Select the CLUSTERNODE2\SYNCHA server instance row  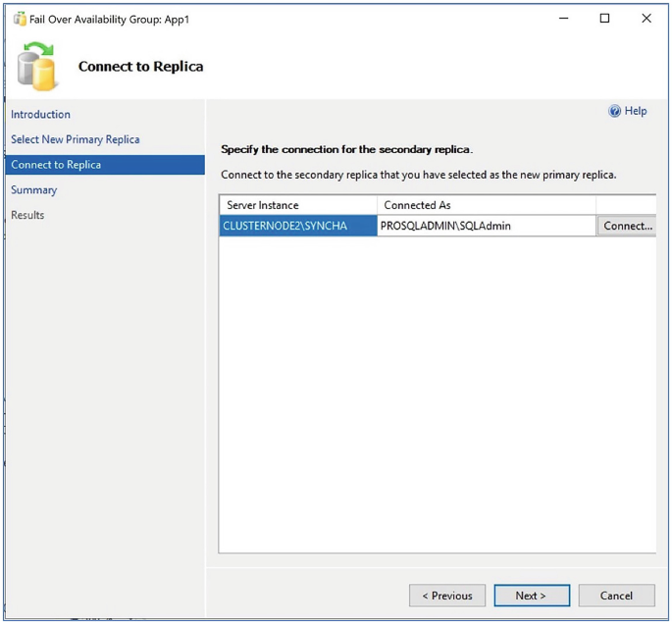coord(285,226)
